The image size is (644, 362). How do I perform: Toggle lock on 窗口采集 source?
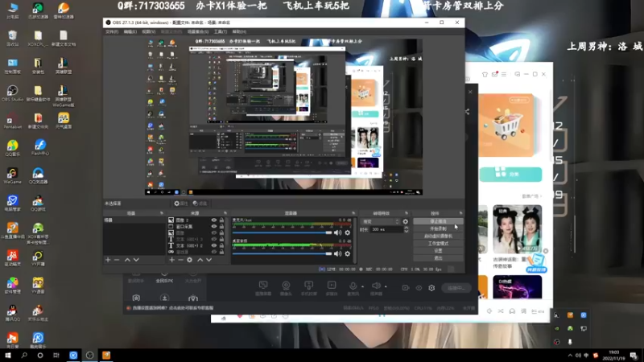click(x=222, y=227)
